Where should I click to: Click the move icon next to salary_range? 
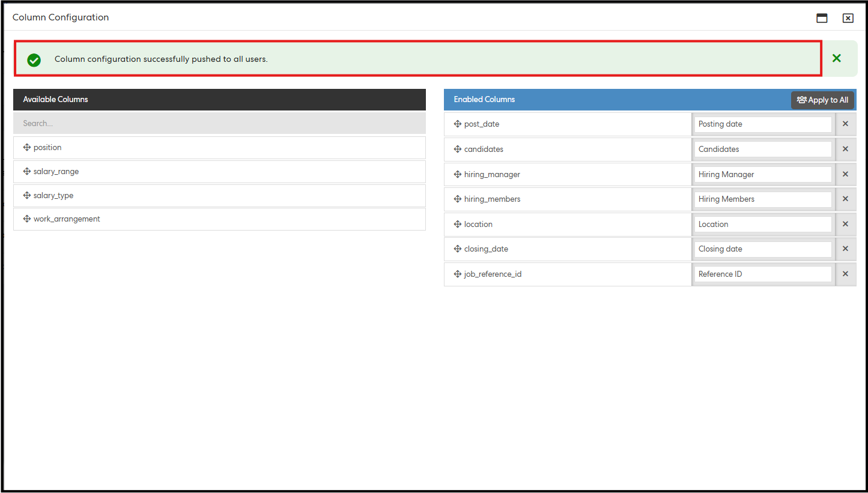point(27,172)
